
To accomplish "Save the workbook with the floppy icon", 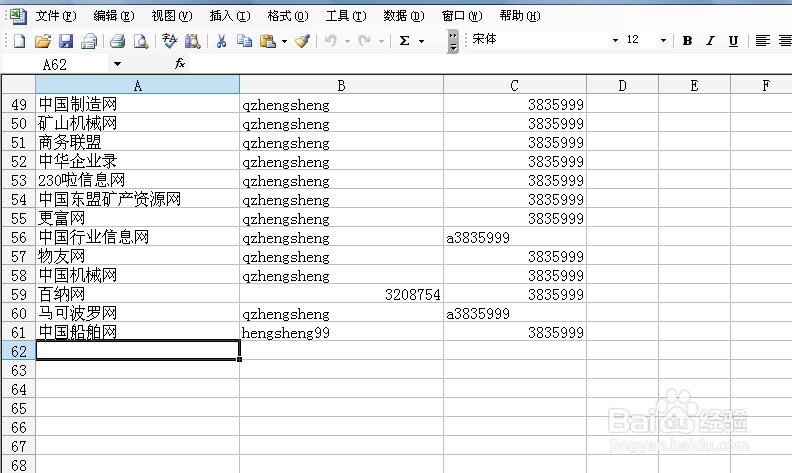I will click(66, 40).
